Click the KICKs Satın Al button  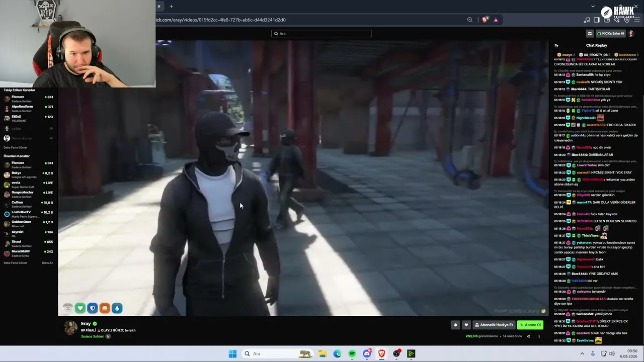(x=611, y=34)
